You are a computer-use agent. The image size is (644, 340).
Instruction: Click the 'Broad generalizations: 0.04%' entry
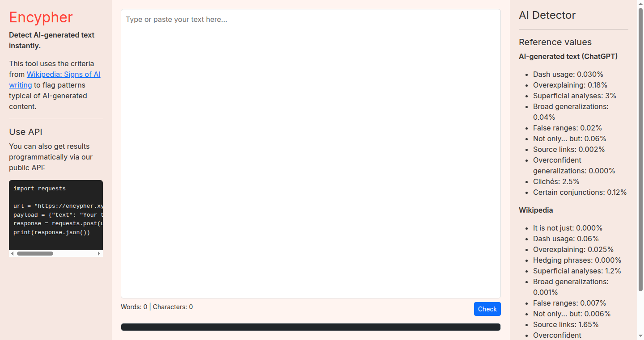click(x=571, y=112)
